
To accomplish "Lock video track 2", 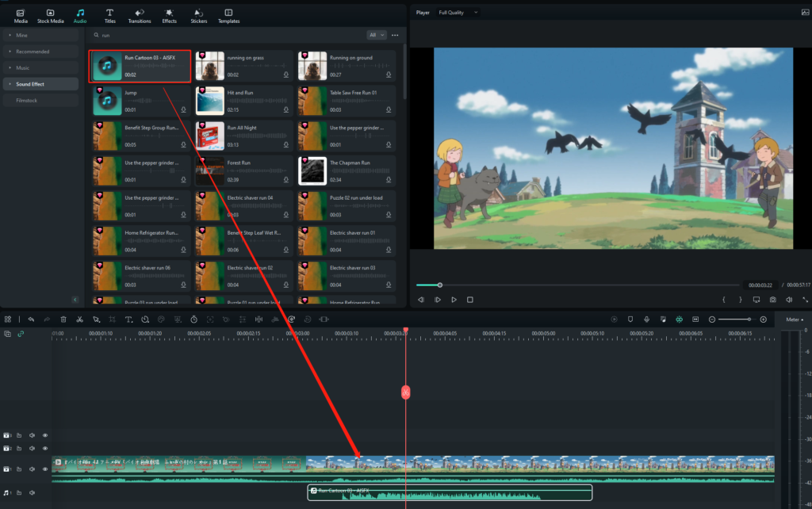I will (20, 448).
